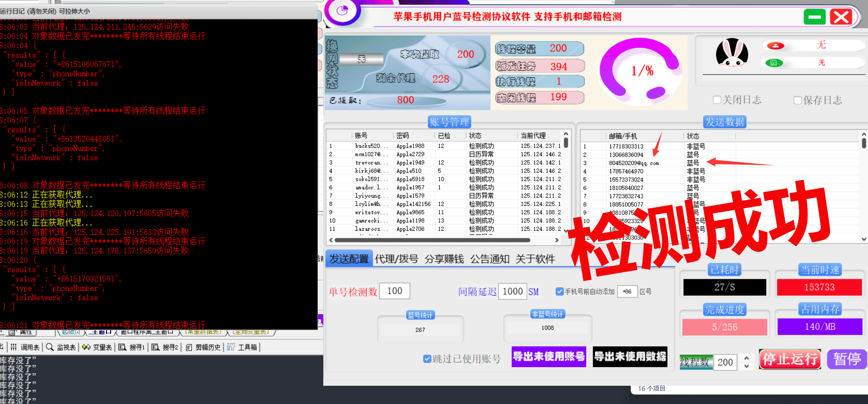The height and width of the screenshot is (404, 868).
Task: Select the 全局变量表 tab in IDE
Action: coord(251,332)
